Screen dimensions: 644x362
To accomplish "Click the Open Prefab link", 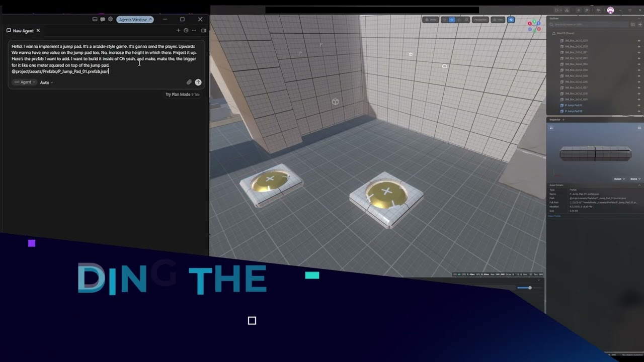I will tap(554, 216).
